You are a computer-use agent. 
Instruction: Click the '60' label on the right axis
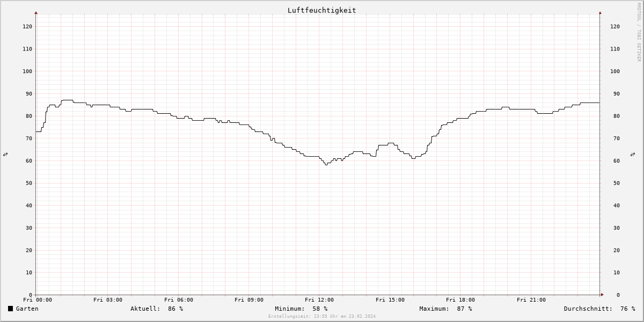(617, 161)
